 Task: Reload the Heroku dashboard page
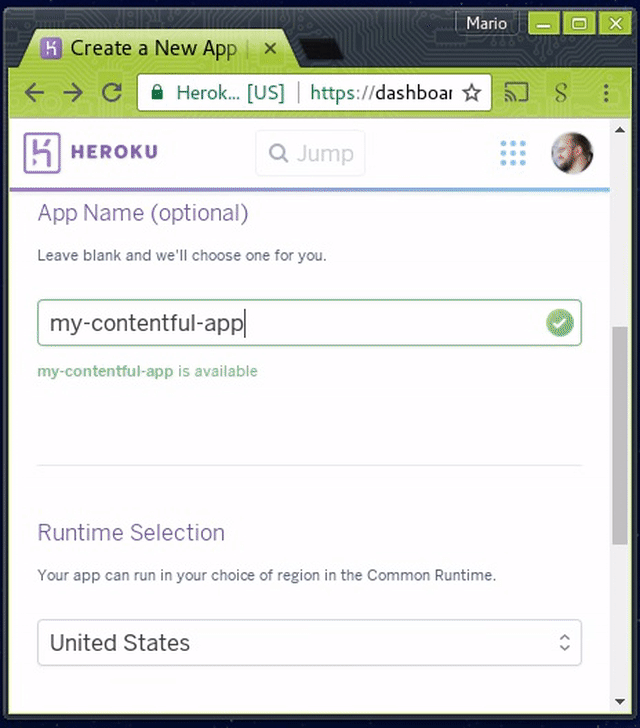coord(112,92)
